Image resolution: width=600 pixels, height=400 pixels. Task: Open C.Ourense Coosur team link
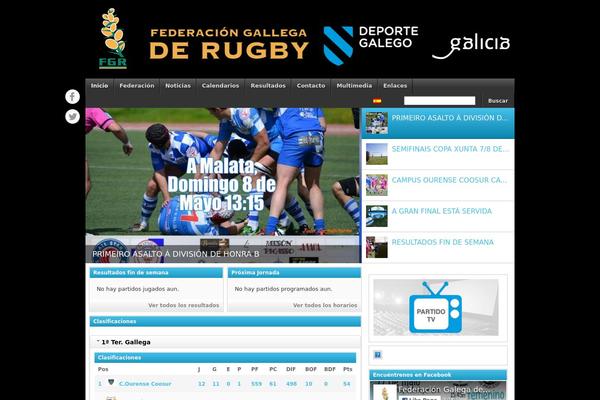[x=145, y=384]
